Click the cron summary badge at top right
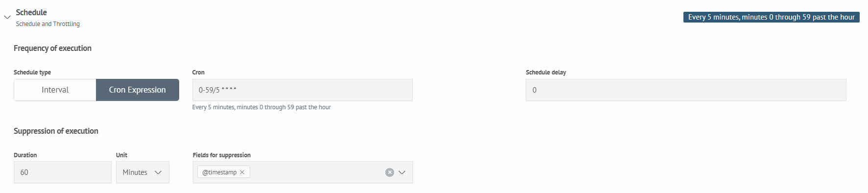Viewport: 868px width, 193px height. [x=771, y=17]
